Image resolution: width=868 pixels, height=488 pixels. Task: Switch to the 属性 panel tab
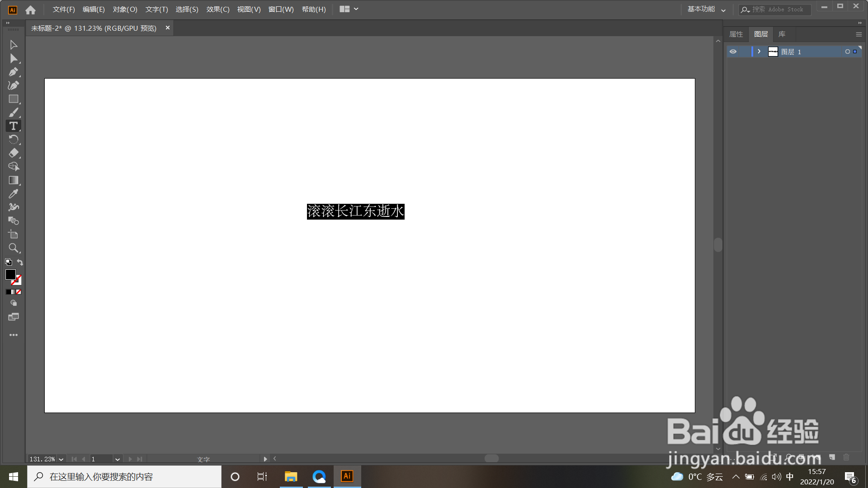click(x=736, y=34)
